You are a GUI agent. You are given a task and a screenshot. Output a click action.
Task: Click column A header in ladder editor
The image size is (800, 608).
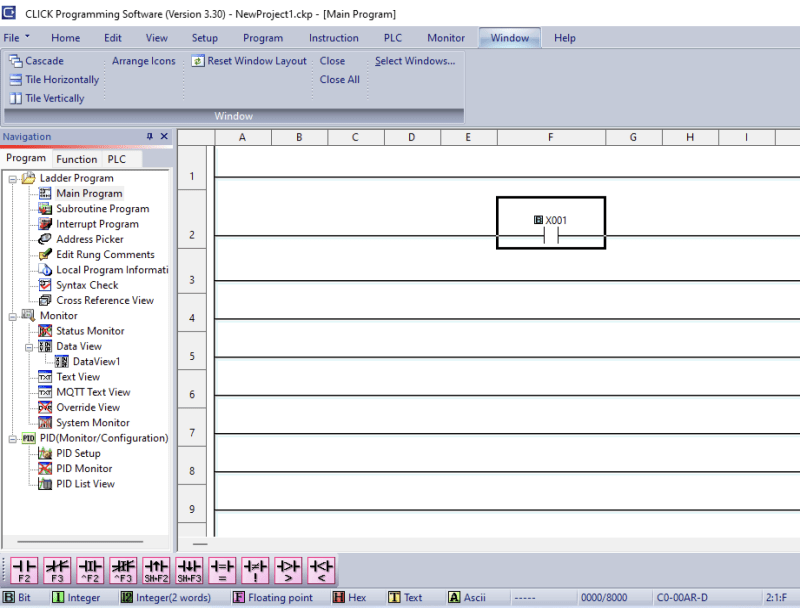click(x=243, y=137)
